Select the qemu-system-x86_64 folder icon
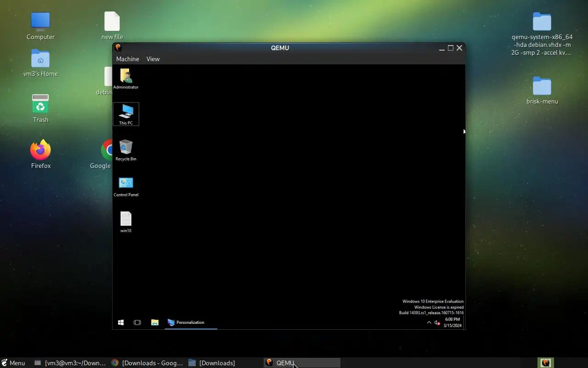Screen dimensions: 588x368 point(542,33)
